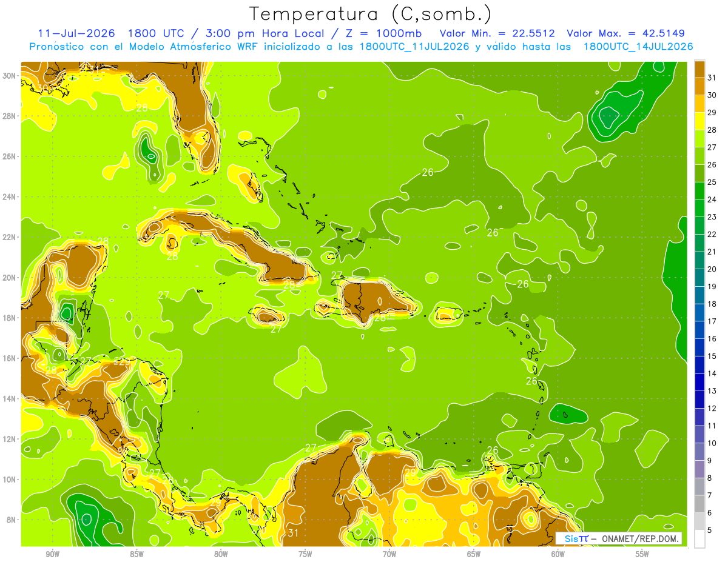Click the '60W' longitude axis label
The image size is (728, 562).
pyautogui.click(x=558, y=554)
